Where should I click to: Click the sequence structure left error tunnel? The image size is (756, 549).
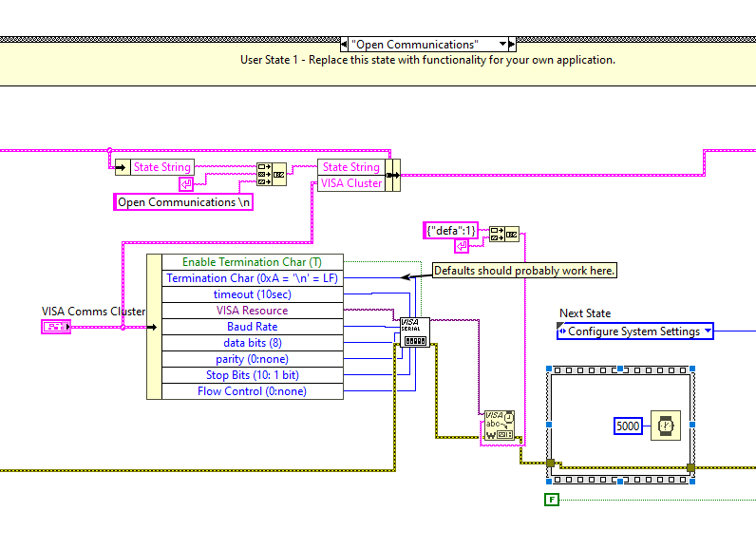click(551, 463)
